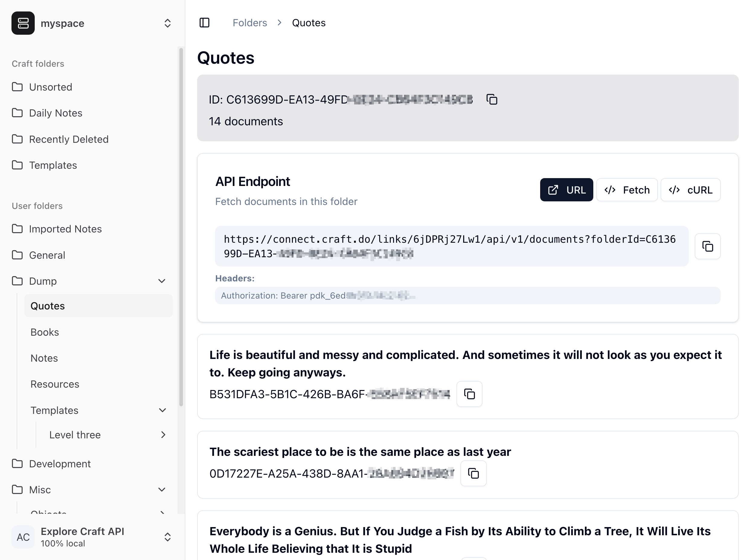Collapse the Templates subfolder under Dump
This screenshot has height=560, width=750.
tap(163, 411)
